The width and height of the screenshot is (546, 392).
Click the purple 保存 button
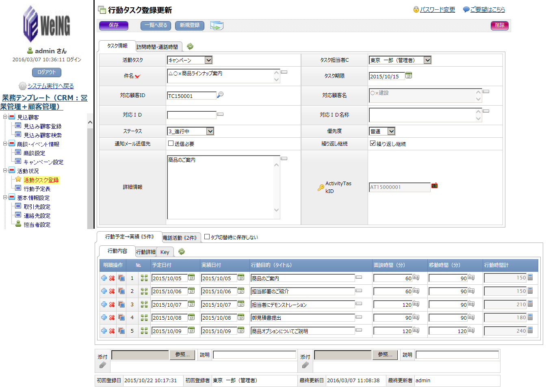pyautogui.click(x=114, y=26)
